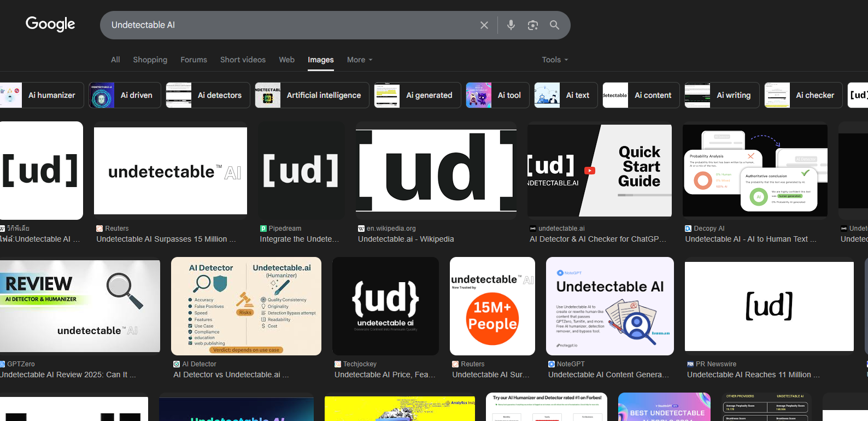Click the Google logo
This screenshot has height=421, width=868.
click(x=50, y=24)
